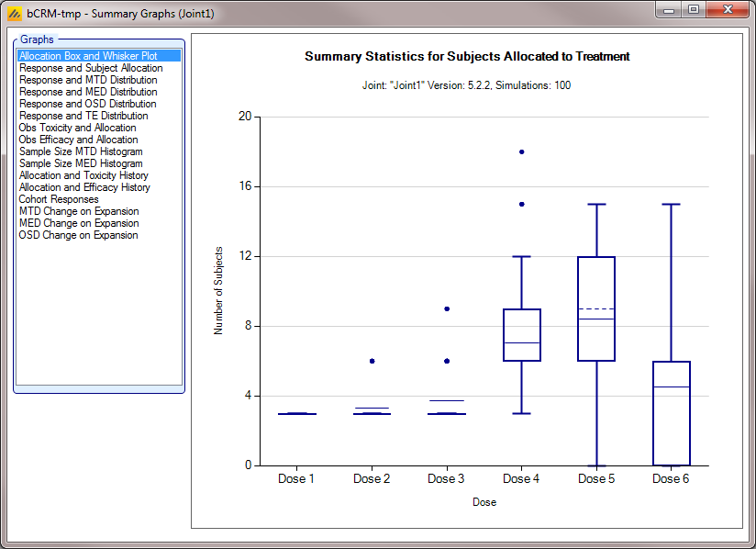Select Allocation Box and Whisker Plot
Screen dimensions: 756x549
(x=99, y=56)
